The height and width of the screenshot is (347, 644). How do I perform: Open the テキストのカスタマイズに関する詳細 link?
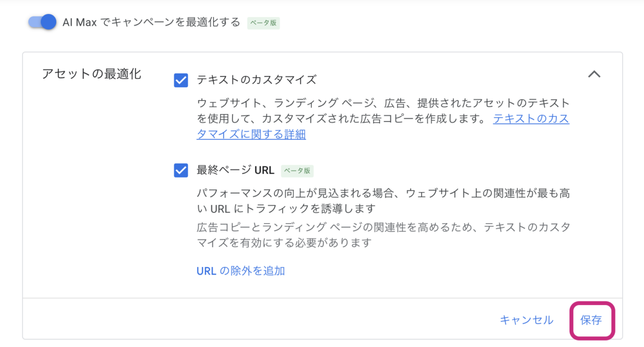point(383,126)
